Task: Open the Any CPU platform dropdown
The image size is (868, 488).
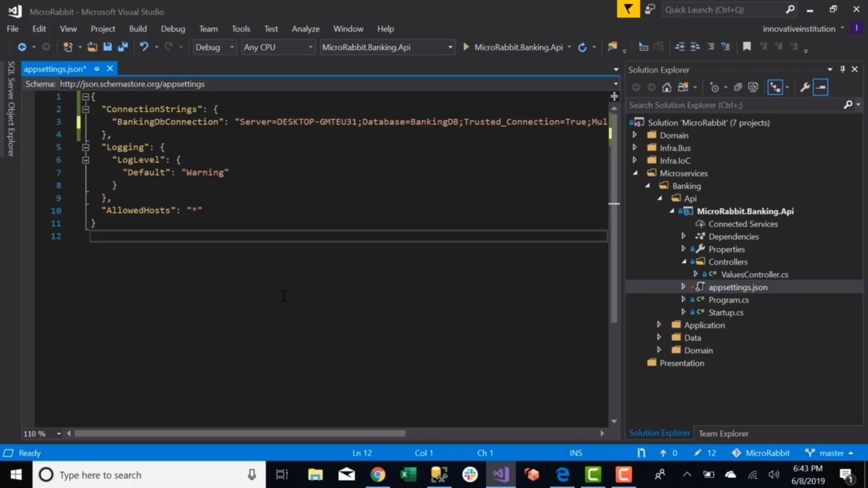Action: coord(278,47)
